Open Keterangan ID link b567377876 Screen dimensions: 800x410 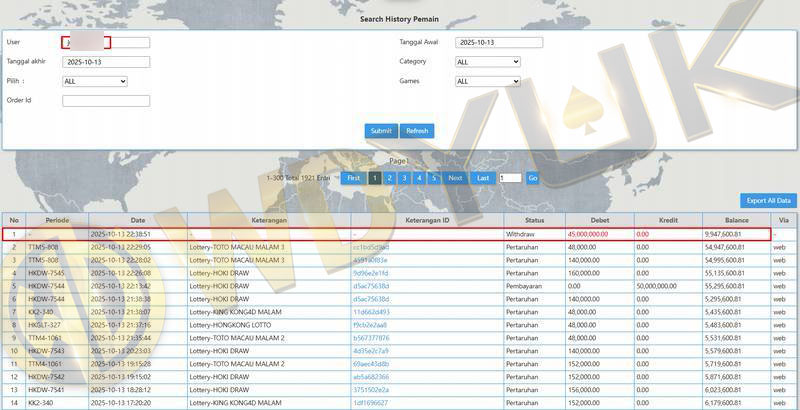pyautogui.click(x=371, y=338)
